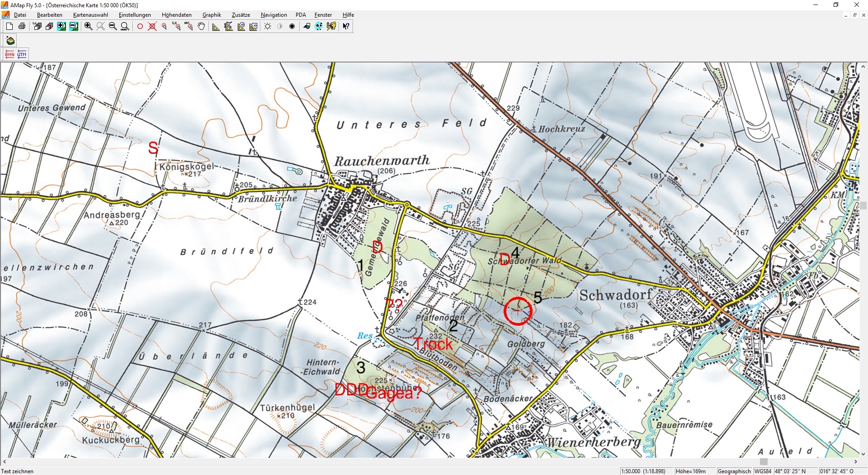This screenshot has width=868, height=475.
Task: Click the pencil and palette drawing icon
Action: [x=331, y=26]
